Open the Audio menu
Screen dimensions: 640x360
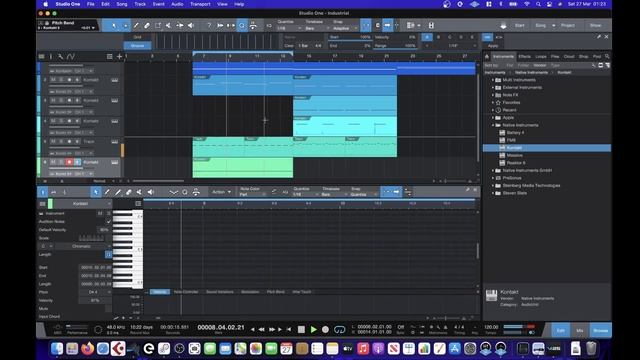point(177,4)
